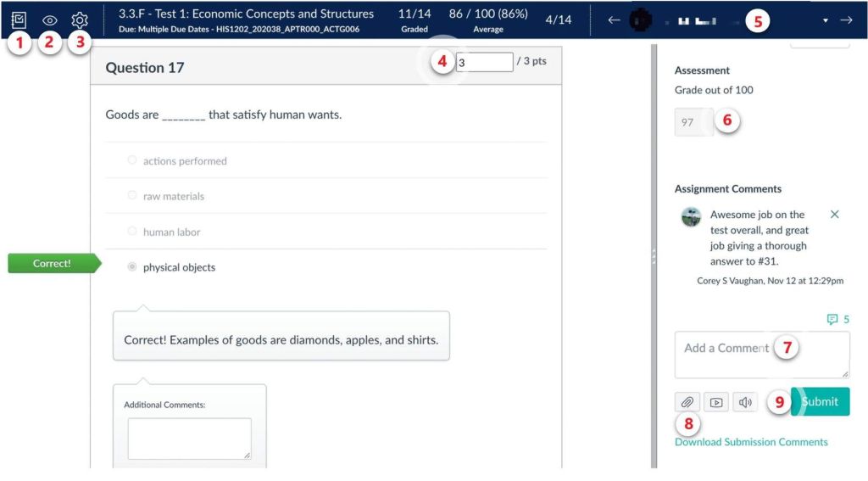868x481 pixels.
Task: Open the student list dropdown arrow
Action: (826, 20)
